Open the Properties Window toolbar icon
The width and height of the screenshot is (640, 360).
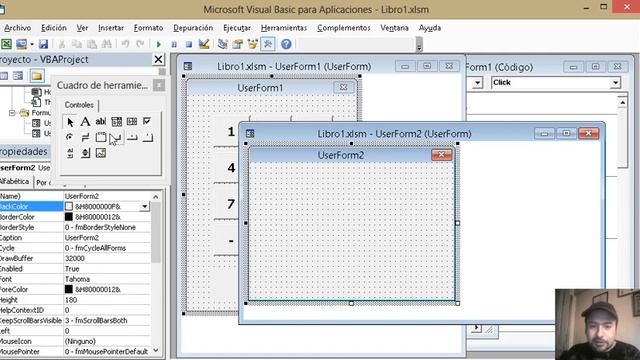238,44
